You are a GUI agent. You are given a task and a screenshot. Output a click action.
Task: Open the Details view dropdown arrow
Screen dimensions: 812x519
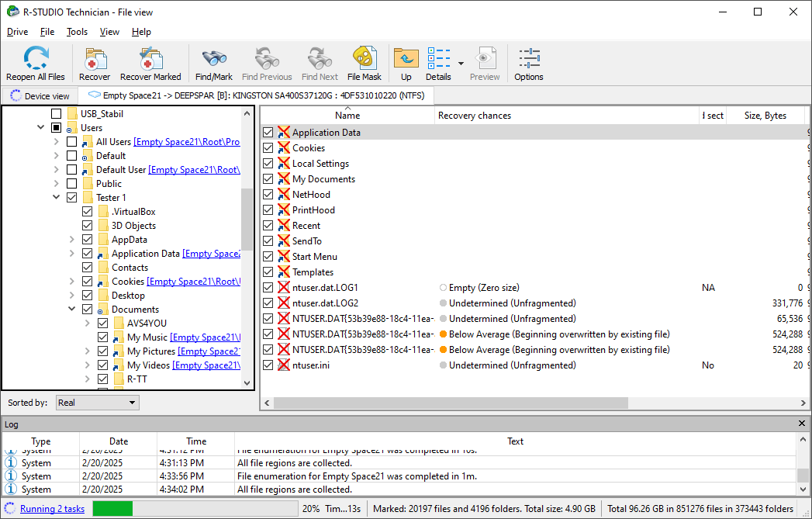coord(461,64)
